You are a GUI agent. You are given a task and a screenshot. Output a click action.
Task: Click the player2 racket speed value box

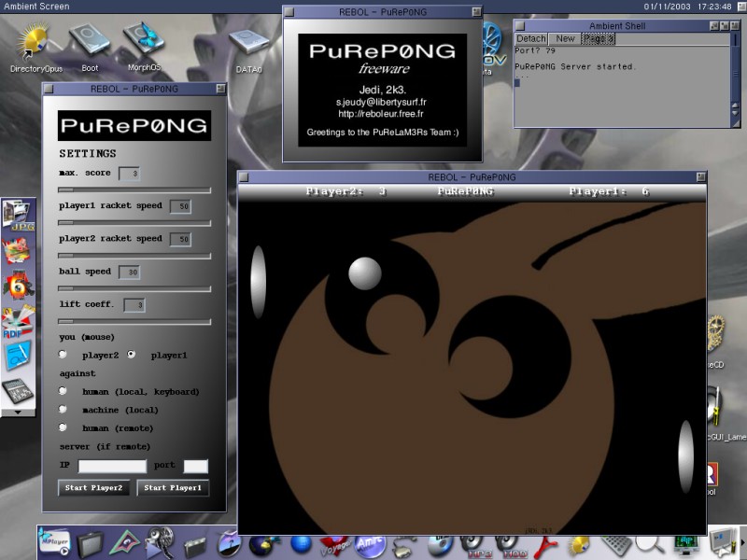click(180, 239)
